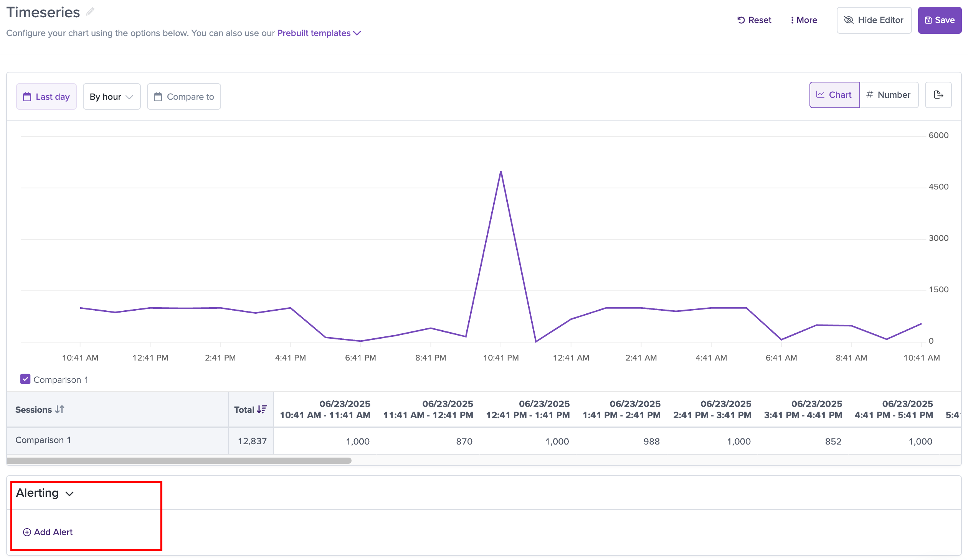Image resolution: width=968 pixels, height=560 pixels.
Task: Click the plus circle icon for Add Alert
Action: pyautogui.click(x=27, y=532)
